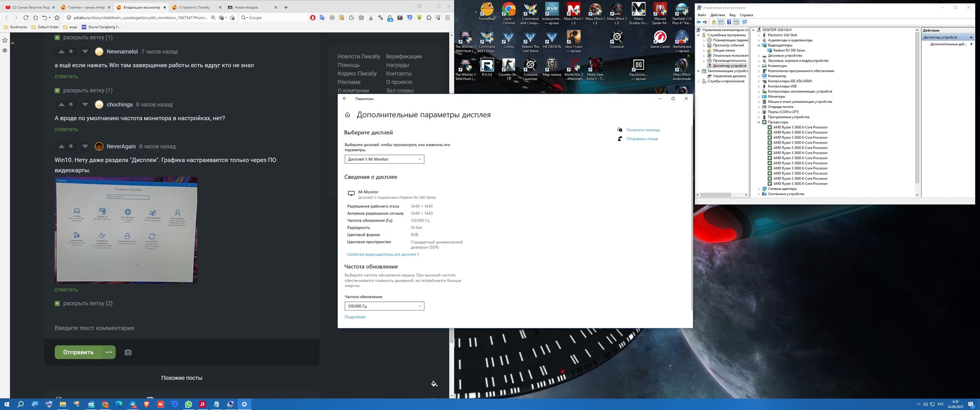The image size is (980, 410).
Task: Expand Мониторы node in device tree
Action: (x=759, y=97)
